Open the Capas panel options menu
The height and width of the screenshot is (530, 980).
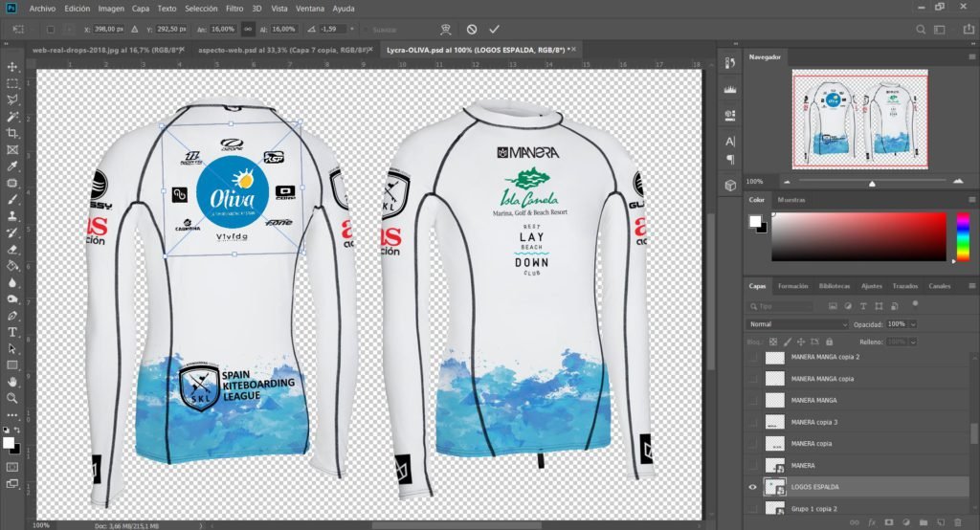pyautogui.click(x=972, y=286)
